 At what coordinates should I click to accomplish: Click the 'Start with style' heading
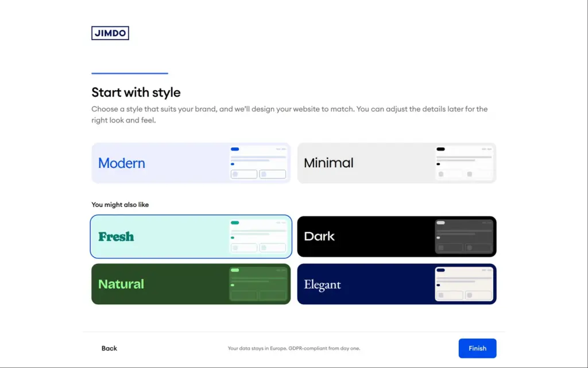(136, 93)
